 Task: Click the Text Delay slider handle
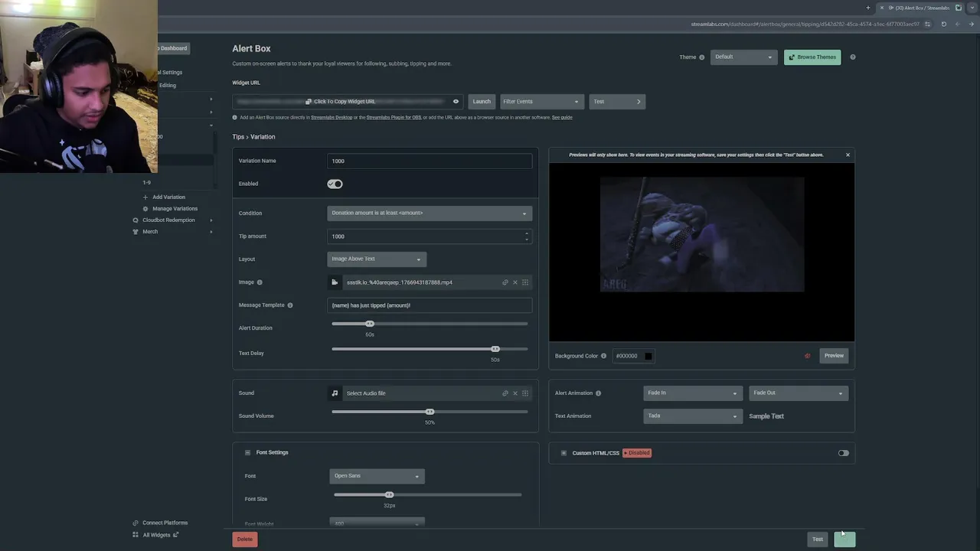pyautogui.click(x=495, y=349)
